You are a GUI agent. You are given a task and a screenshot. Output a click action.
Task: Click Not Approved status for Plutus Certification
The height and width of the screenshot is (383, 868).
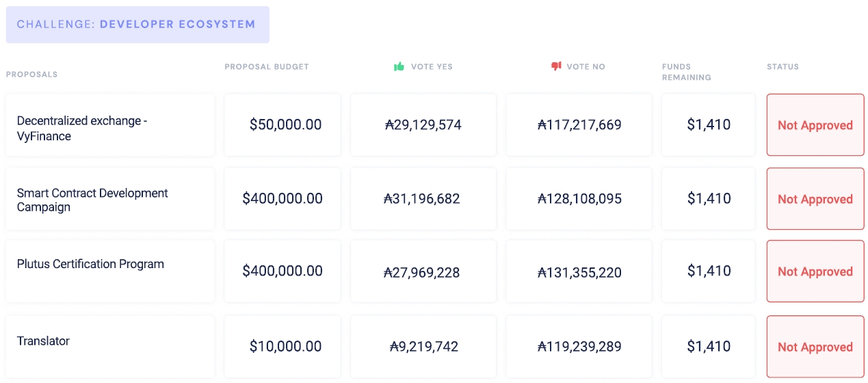(x=815, y=272)
